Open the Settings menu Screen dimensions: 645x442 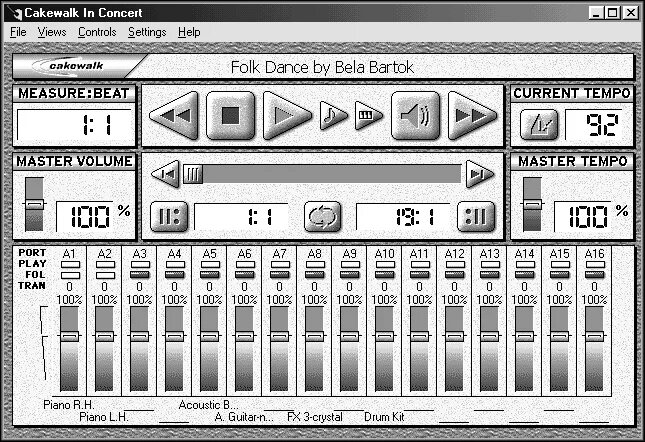pyautogui.click(x=147, y=32)
